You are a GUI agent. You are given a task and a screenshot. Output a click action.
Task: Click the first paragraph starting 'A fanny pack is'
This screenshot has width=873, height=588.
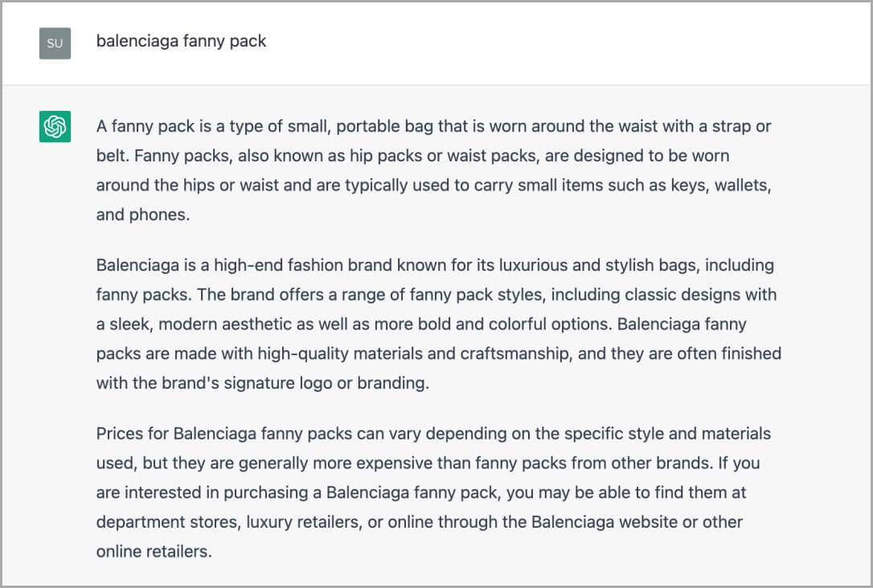pos(434,170)
